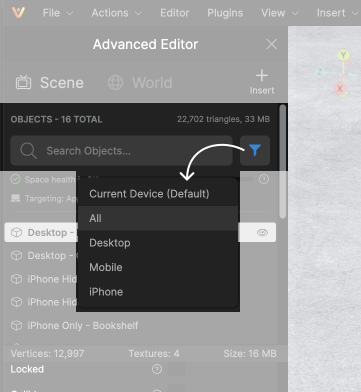Select the All filter option

point(158,218)
